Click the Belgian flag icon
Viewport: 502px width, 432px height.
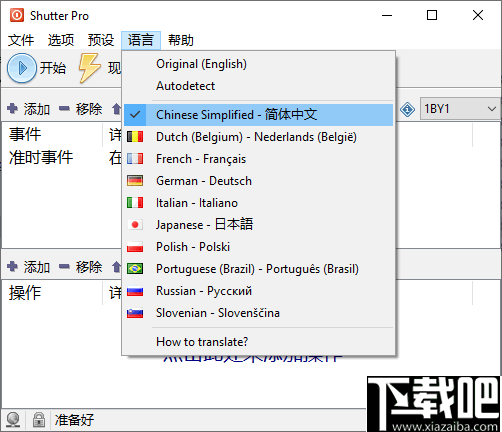pos(135,137)
